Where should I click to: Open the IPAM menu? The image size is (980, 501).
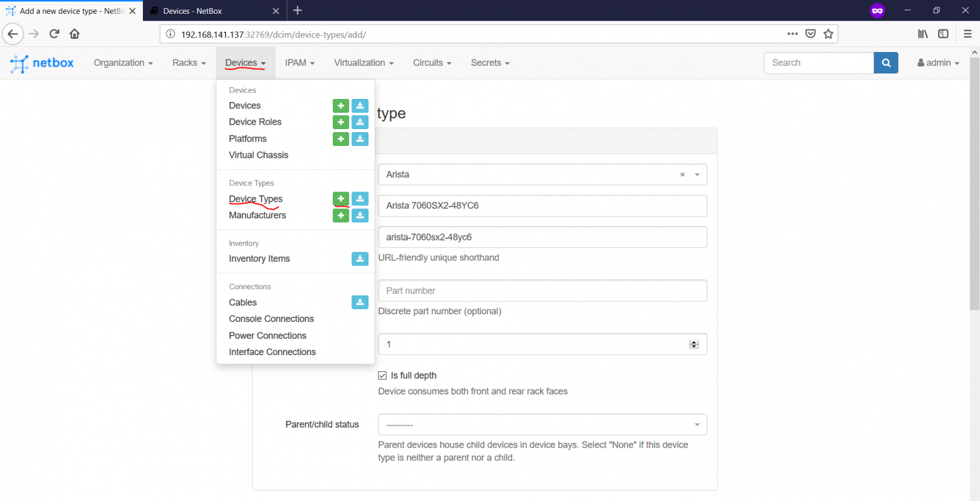point(300,63)
